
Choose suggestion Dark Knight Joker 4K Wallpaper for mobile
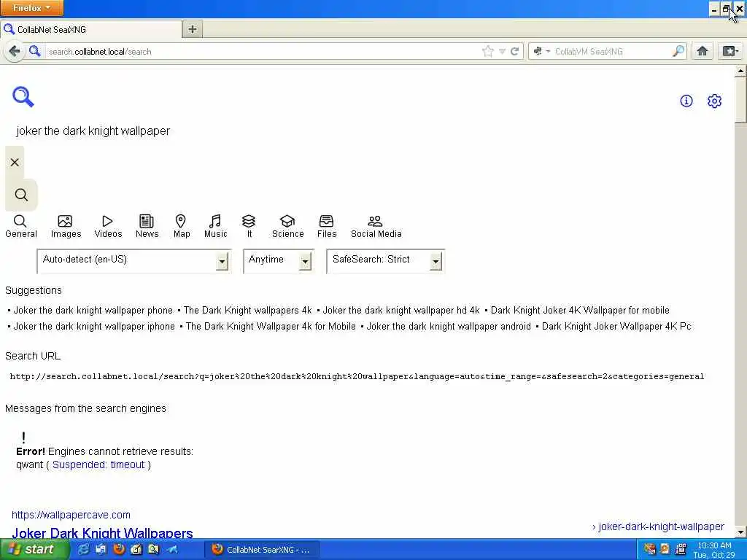(x=580, y=311)
